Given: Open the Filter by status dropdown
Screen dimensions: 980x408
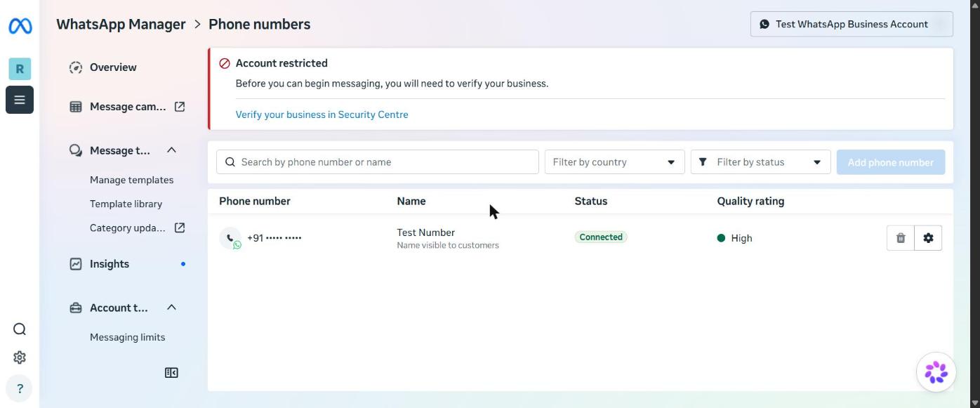Looking at the screenshot, I should pyautogui.click(x=760, y=162).
